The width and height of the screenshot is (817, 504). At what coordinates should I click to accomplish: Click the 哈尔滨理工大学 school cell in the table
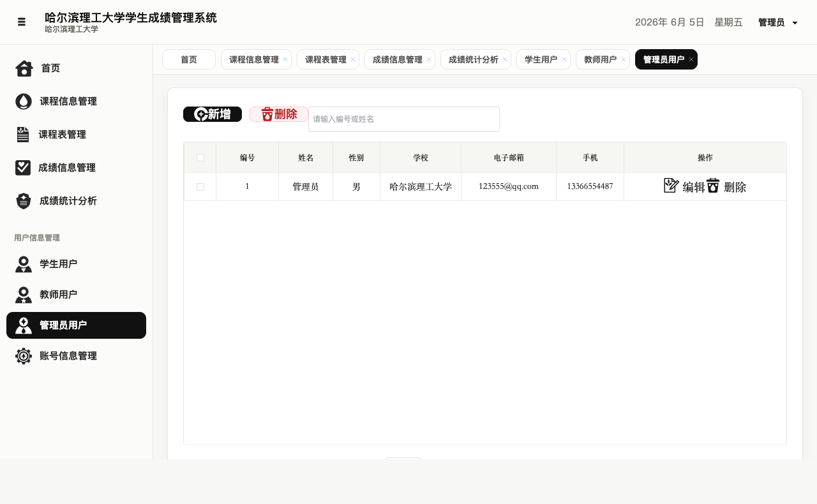click(x=421, y=187)
